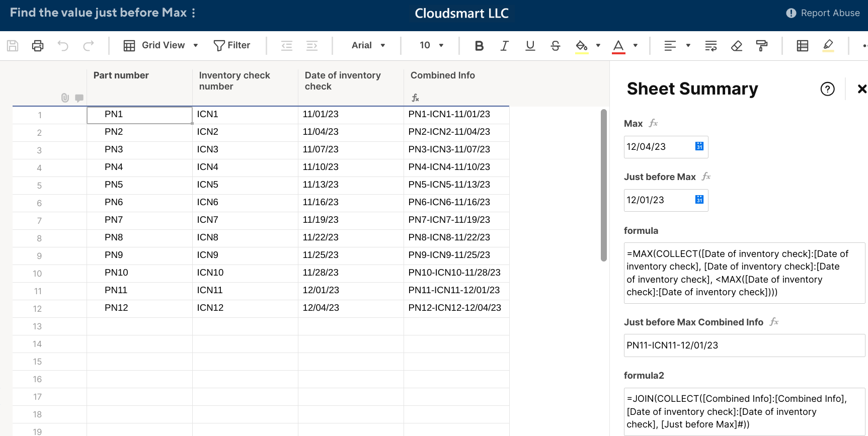
Task: Open the Arial font dropdown
Action: [x=368, y=46]
